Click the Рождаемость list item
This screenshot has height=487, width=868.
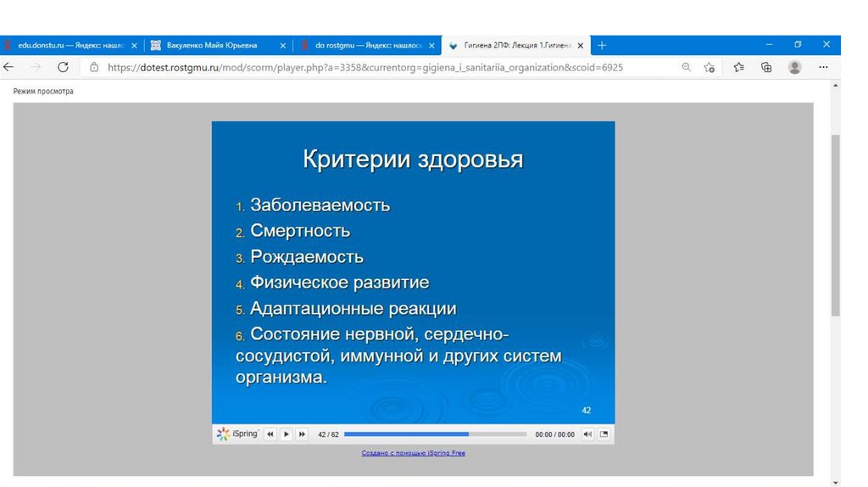coord(307,256)
